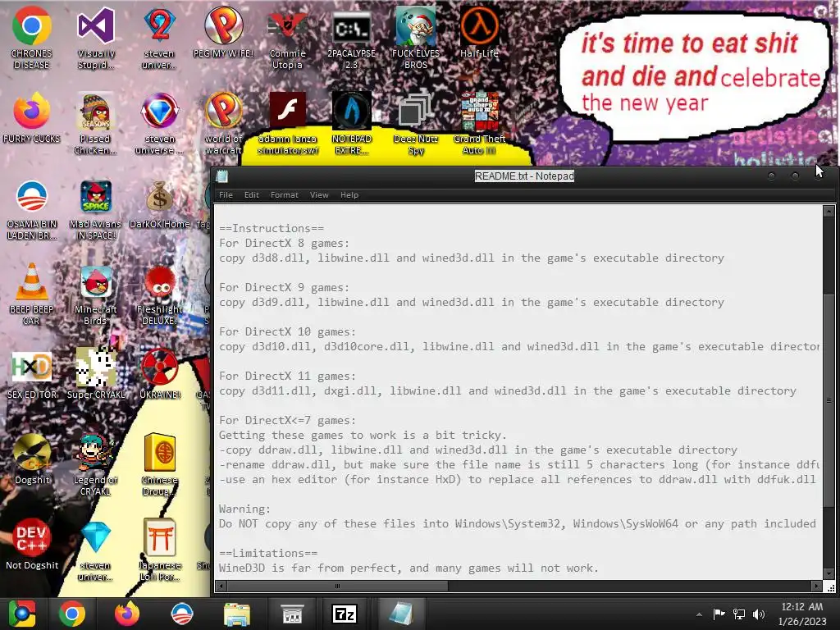Open the Visually Stupid Visual Studio icon

(95, 38)
